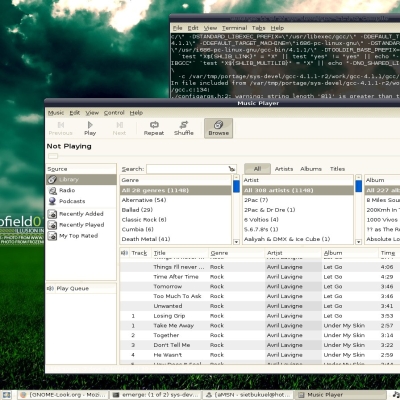
Task: Select the Albums search filter
Action: coord(311,169)
